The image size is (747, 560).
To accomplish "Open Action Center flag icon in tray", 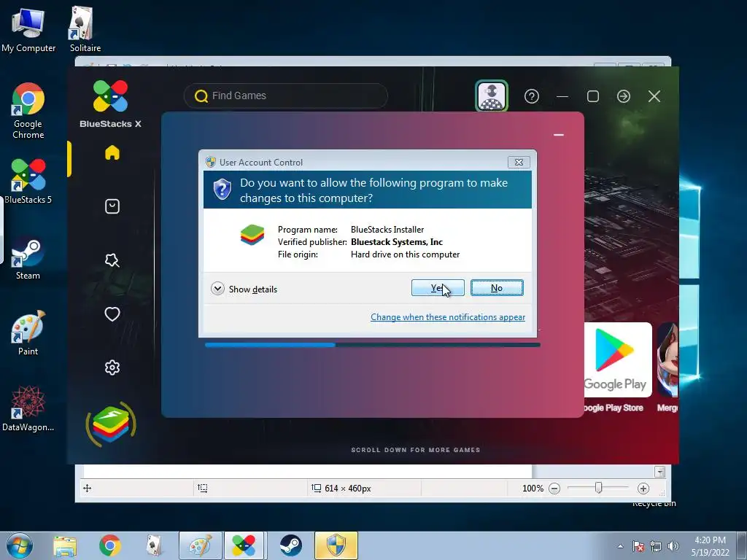I will (638, 546).
